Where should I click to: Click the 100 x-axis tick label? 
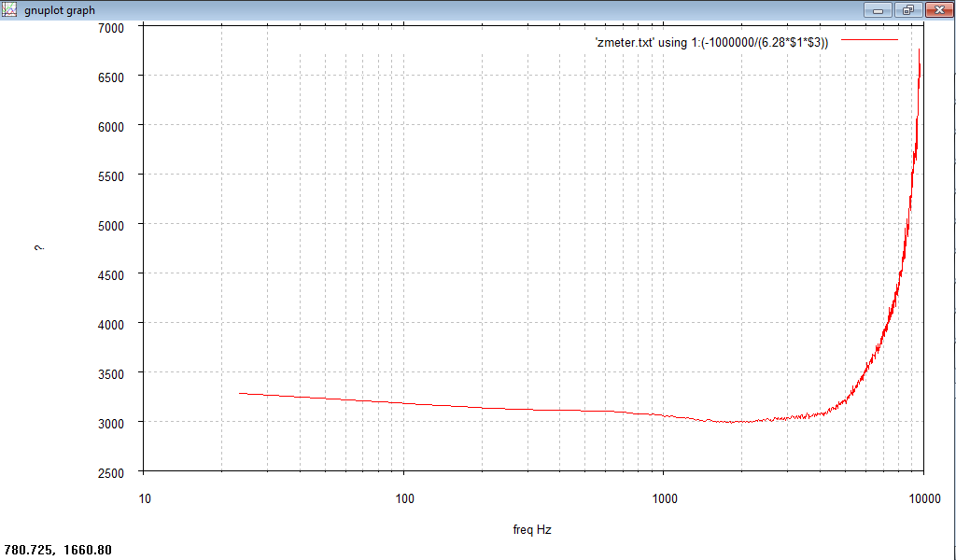point(404,497)
